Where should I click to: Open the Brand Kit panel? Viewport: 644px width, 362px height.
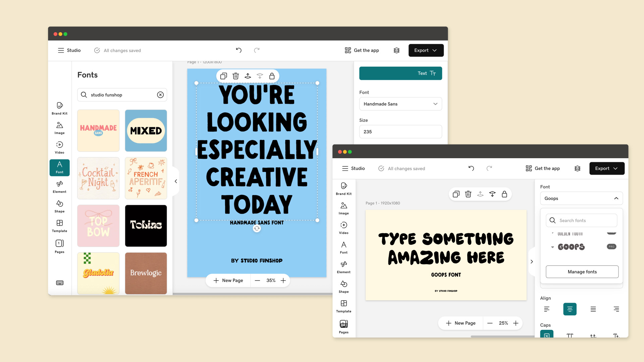pos(59,108)
